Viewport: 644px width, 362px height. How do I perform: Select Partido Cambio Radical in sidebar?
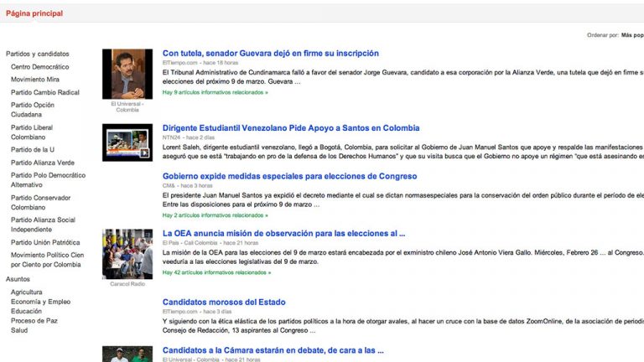click(x=45, y=92)
